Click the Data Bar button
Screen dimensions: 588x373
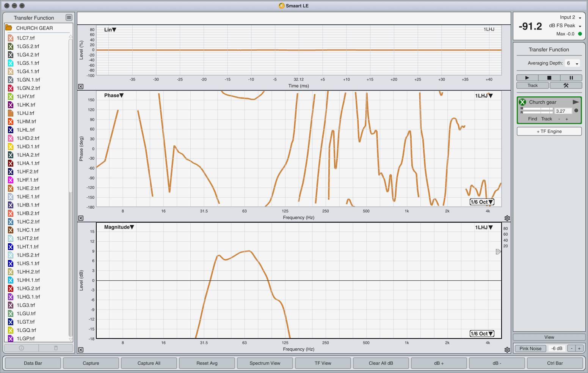[33, 363]
